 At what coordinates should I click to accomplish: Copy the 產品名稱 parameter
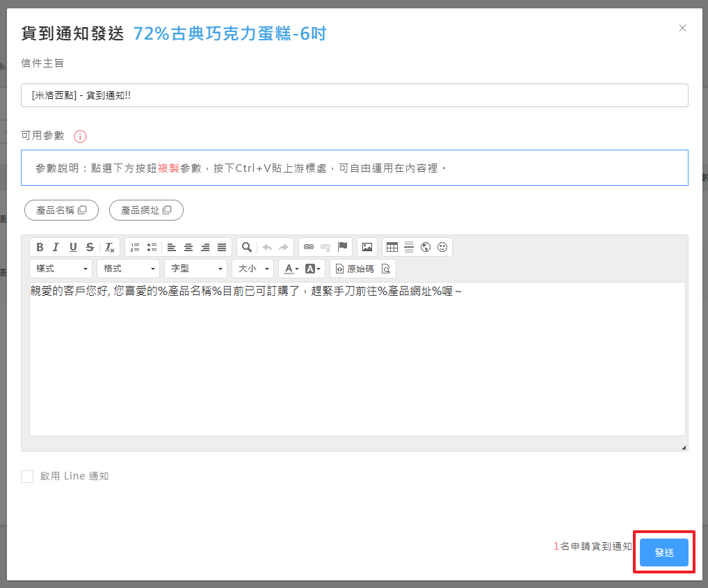pos(61,210)
